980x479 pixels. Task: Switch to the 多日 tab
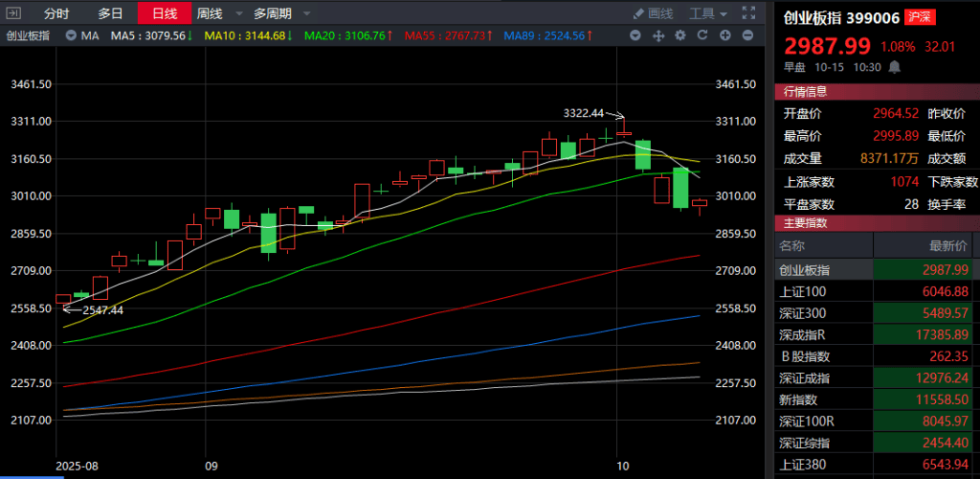point(110,13)
